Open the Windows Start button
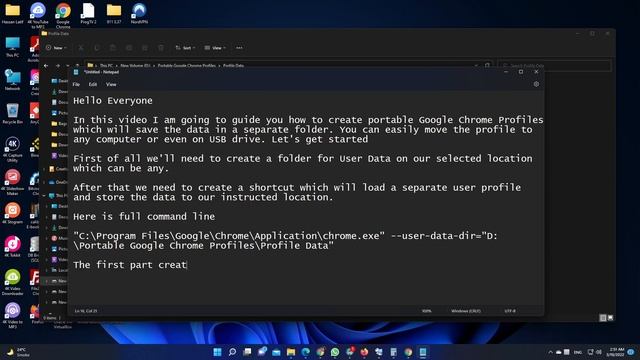This screenshot has width=640, height=360. point(218,352)
